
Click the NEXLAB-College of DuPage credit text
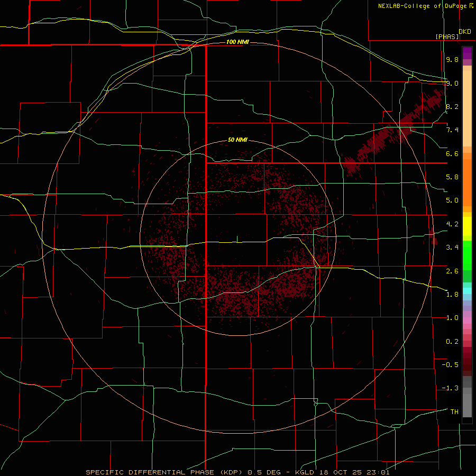[425, 6]
